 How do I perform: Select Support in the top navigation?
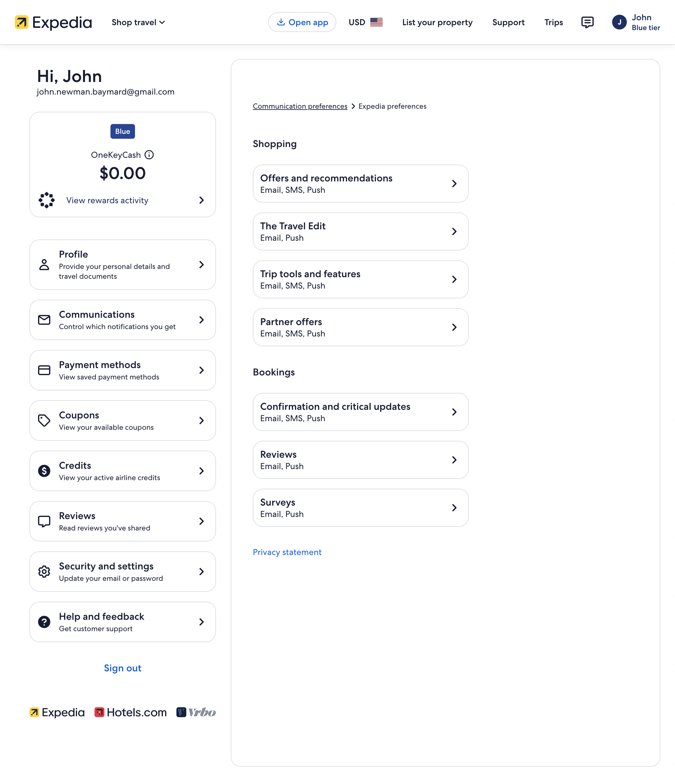point(508,22)
